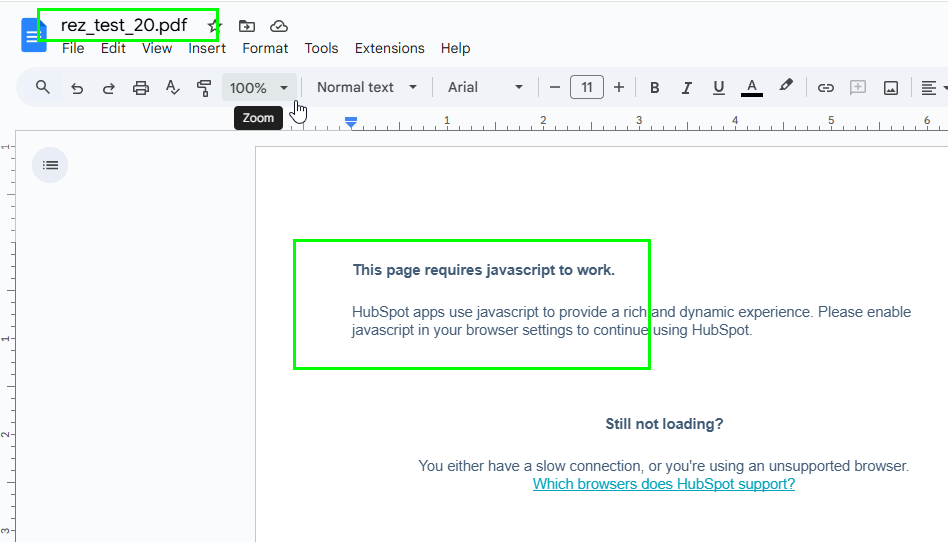Screen dimensions: 948x542
Task: Open the File menu
Action: [73, 48]
